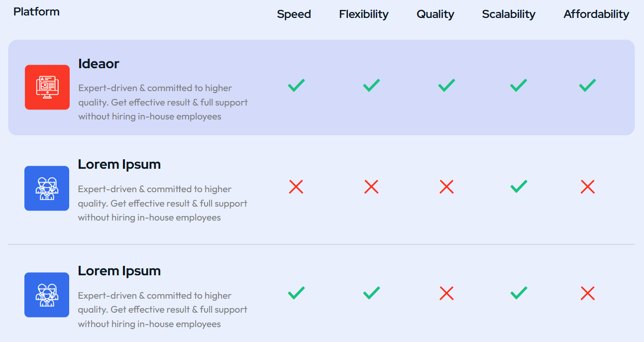Click the red Flexibility cross in the middle row
The width and height of the screenshot is (644, 342).
click(371, 187)
